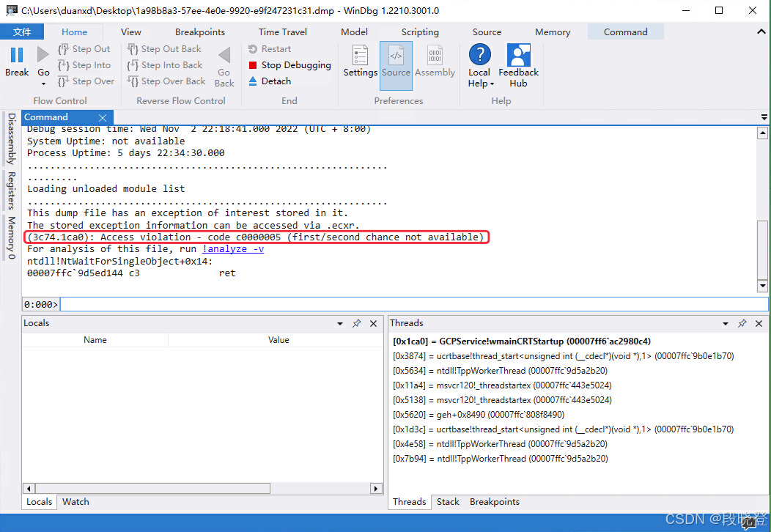Click the Break pause icon
771x532 pixels.
click(x=17, y=55)
